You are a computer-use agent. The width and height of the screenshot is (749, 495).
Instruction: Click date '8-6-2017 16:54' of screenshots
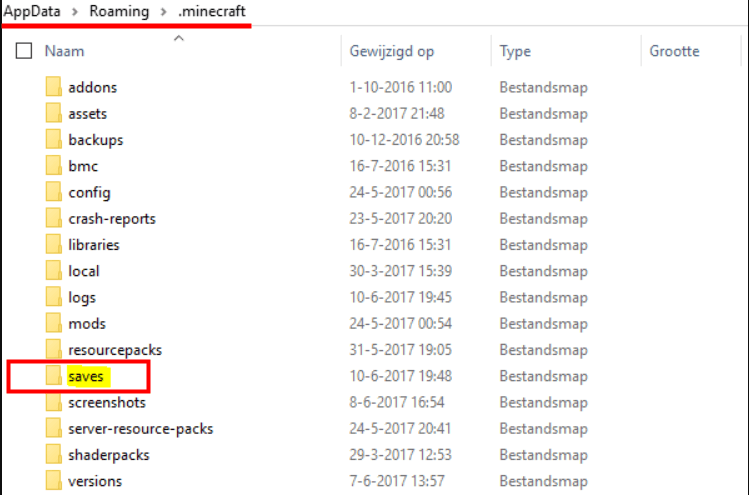coord(396,403)
